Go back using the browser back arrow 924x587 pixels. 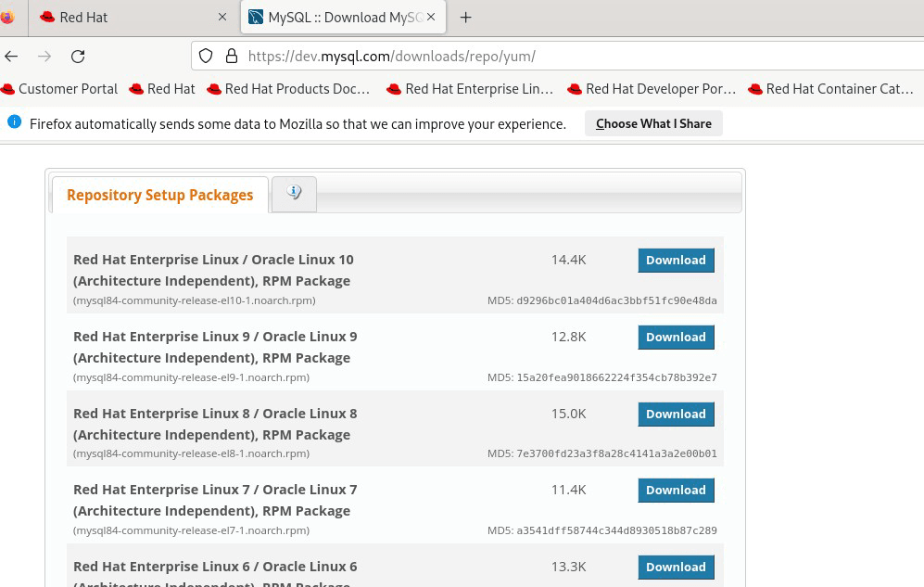(11, 56)
